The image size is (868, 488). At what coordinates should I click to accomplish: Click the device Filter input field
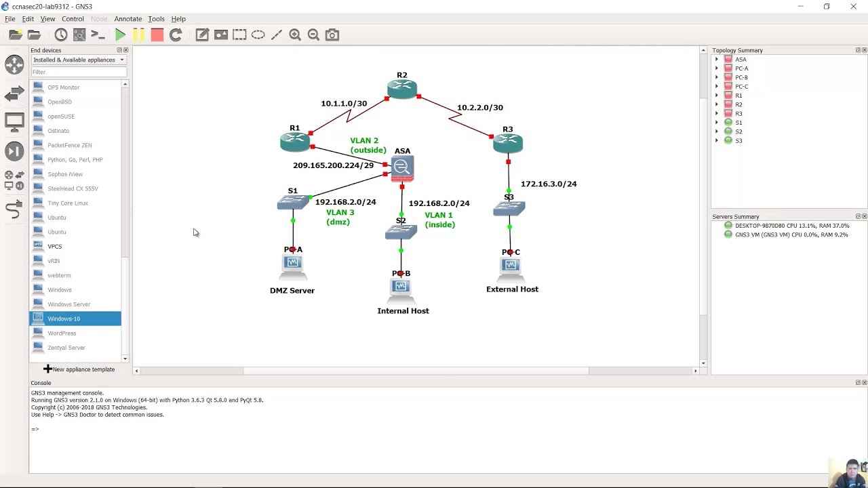coord(79,72)
